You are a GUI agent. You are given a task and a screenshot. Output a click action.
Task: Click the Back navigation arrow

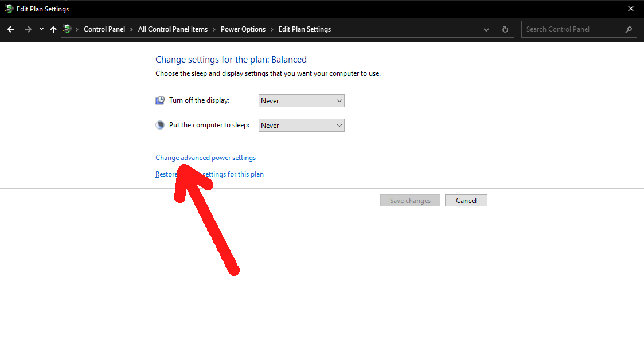[11, 29]
